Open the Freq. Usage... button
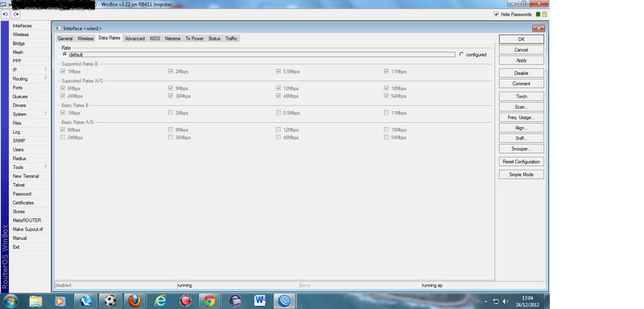 tap(521, 117)
